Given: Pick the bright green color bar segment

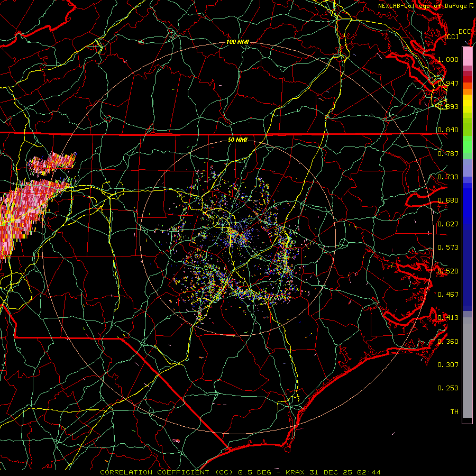Looking at the screenshot, I should click(467, 145).
